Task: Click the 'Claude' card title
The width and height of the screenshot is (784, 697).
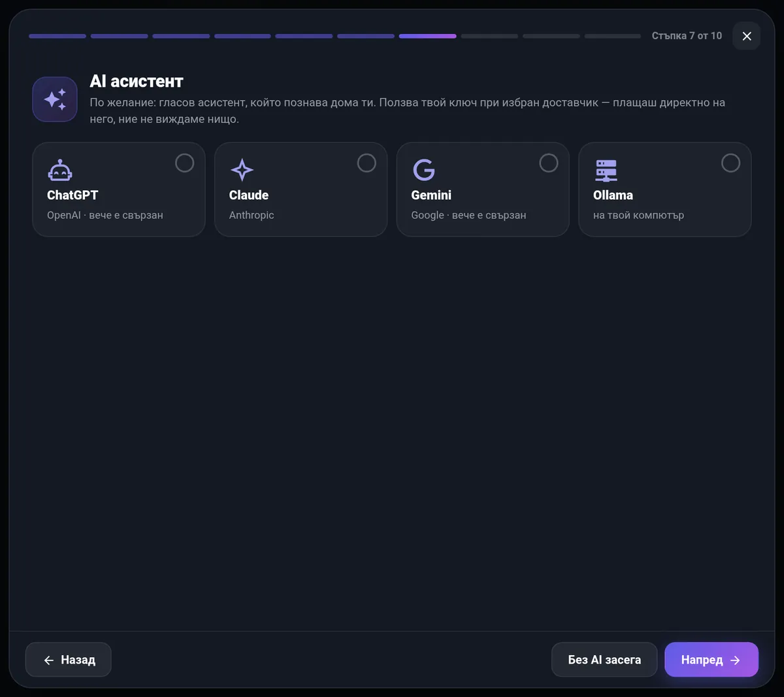Action: [x=249, y=195]
